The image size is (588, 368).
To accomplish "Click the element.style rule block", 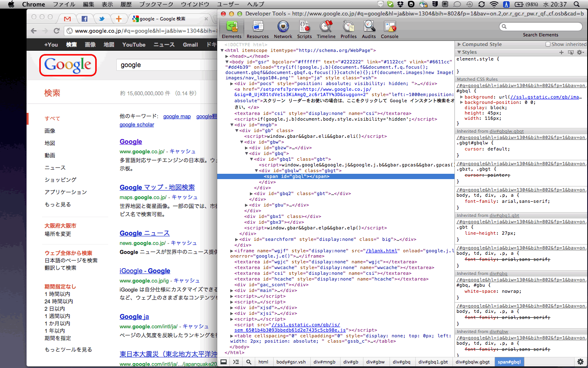I will coord(521,65).
